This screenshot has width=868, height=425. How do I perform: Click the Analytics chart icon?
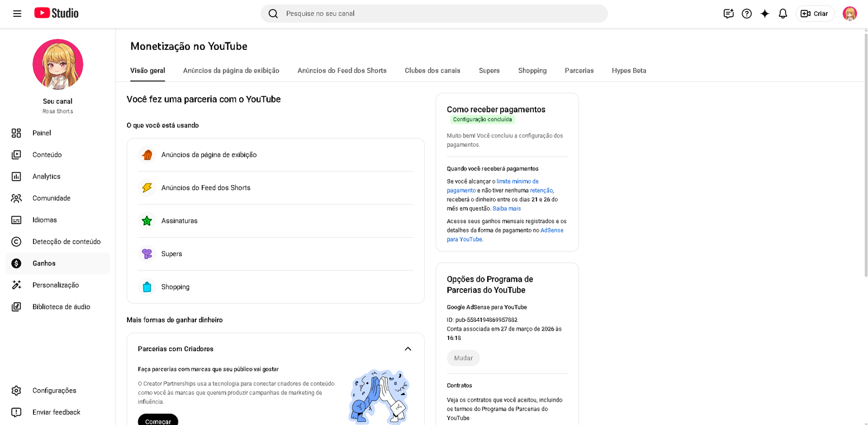coord(16,176)
